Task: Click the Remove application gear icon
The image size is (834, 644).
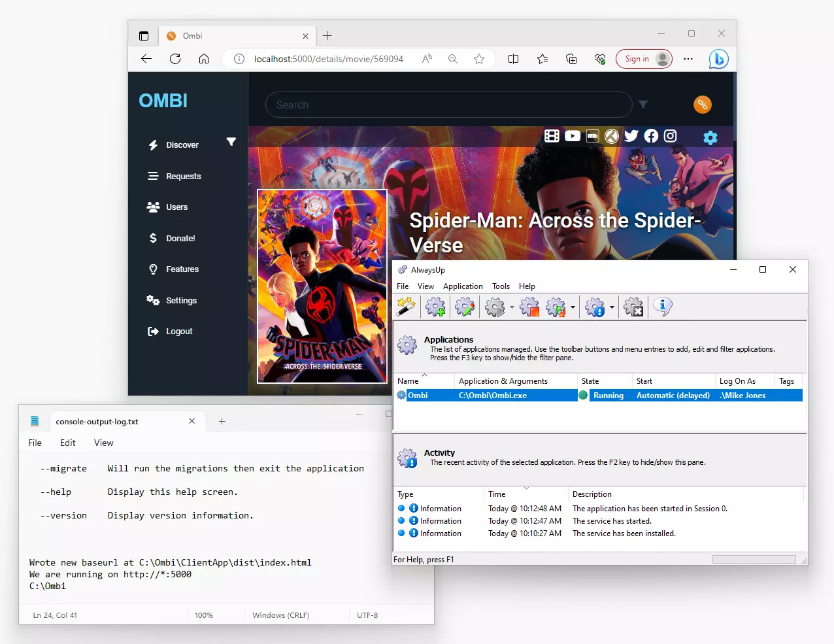Action: (x=633, y=307)
